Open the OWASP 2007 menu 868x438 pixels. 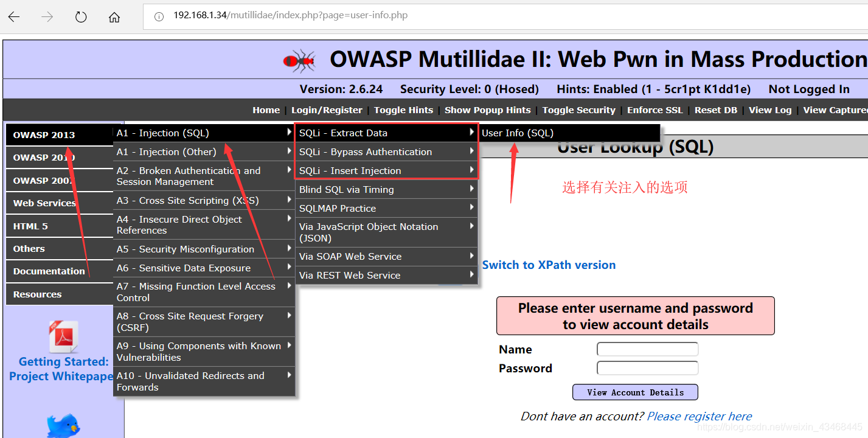59,181
